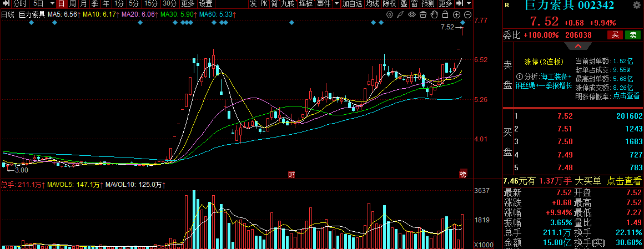Screen dimensions: 644x249
Task: Click the panel expand arrow next to 更多 on right
Action: [x=460, y=4]
